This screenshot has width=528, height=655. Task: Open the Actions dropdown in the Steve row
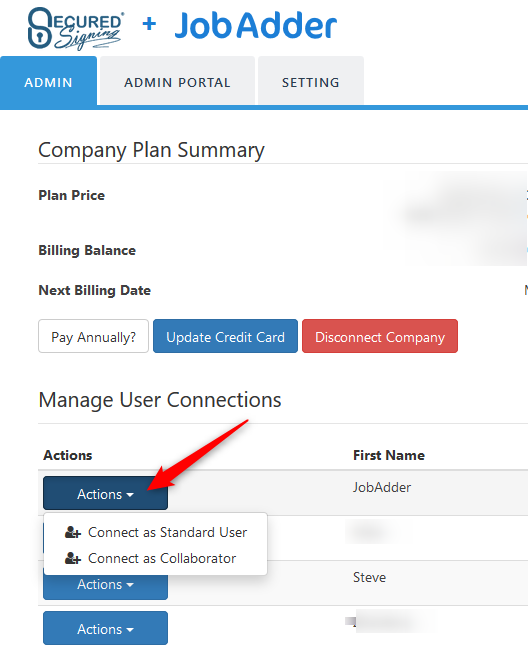pos(105,586)
